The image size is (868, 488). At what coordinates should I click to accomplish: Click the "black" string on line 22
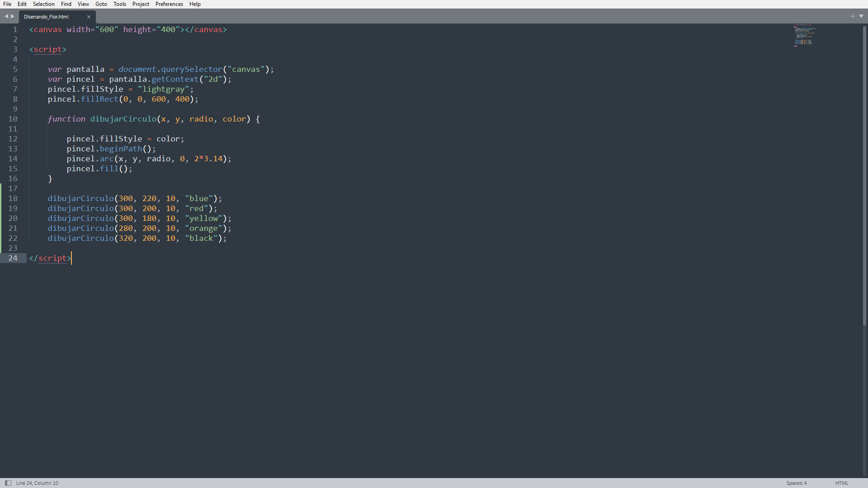202,238
